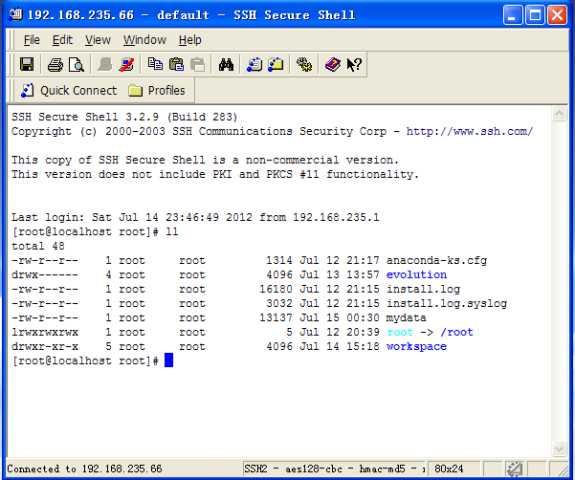Screen dimensions: 575x480
Task: Click the '80x24' terminal size status
Action: [x=448, y=469]
